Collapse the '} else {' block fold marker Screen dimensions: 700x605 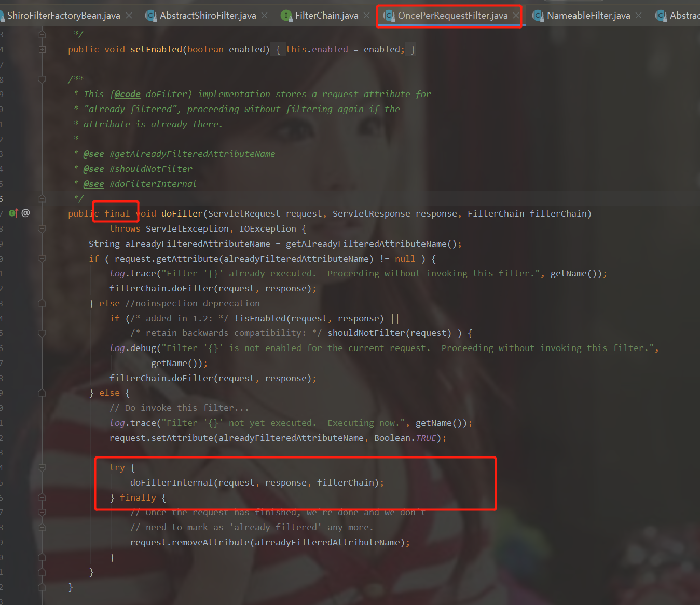[42, 393]
